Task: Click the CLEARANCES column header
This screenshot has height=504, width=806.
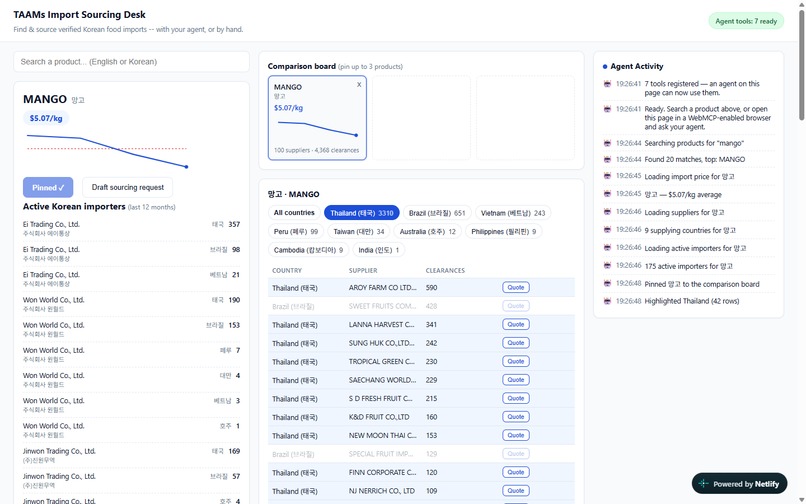Action: [445, 271]
